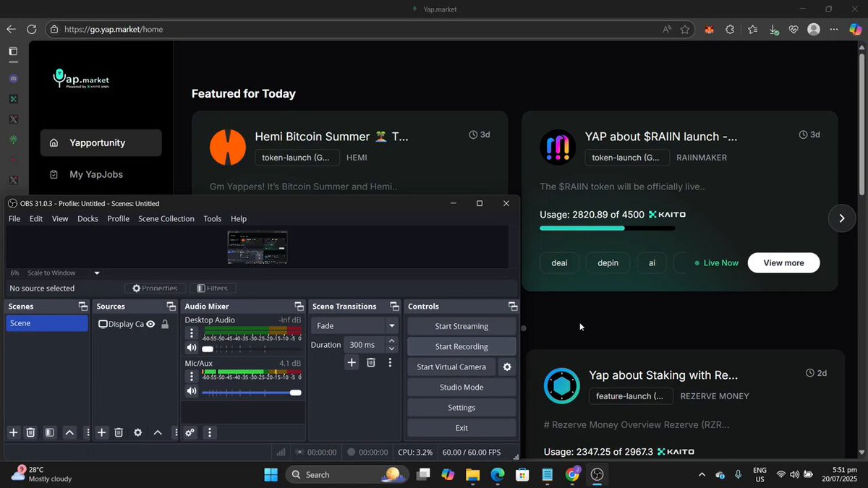Click the depin tag on RAIIN card
868x488 pixels.
click(x=608, y=262)
